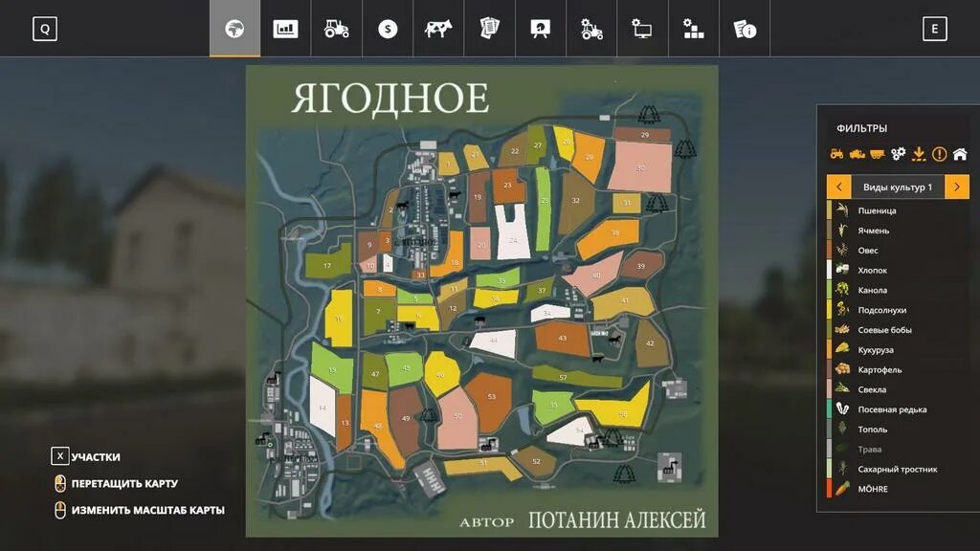Click the horse icon near field 2

click(403, 205)
